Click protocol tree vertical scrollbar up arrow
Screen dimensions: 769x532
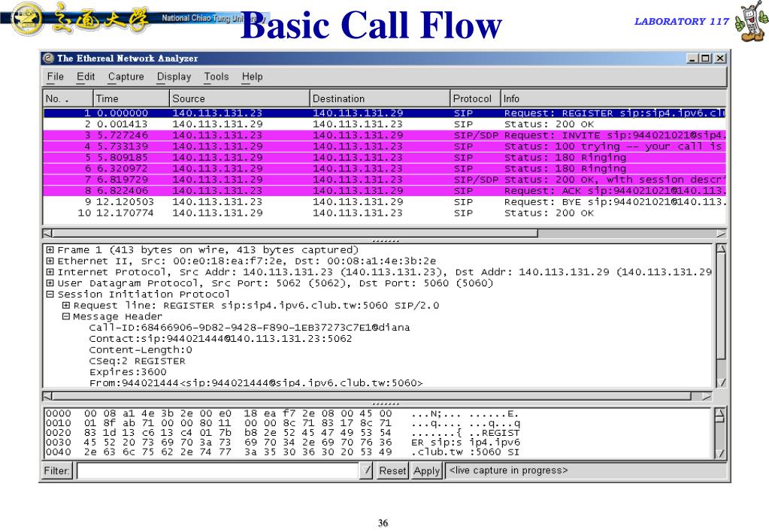coord(721,249)
